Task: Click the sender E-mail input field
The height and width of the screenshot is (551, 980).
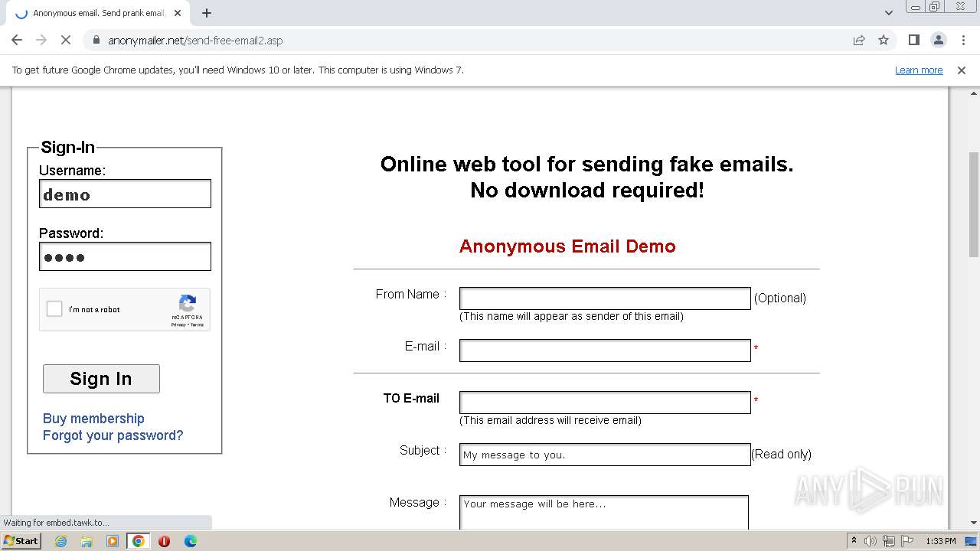Action: pos(605,350)
